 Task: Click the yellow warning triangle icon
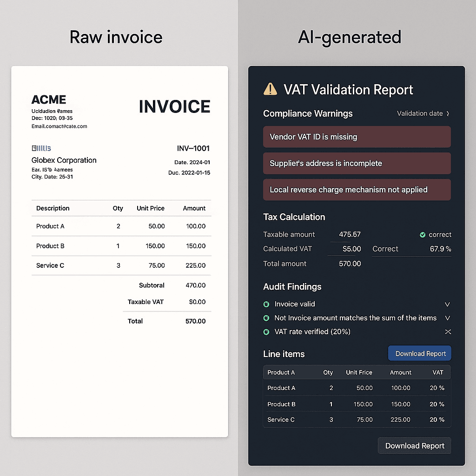[x=270, y=89]
